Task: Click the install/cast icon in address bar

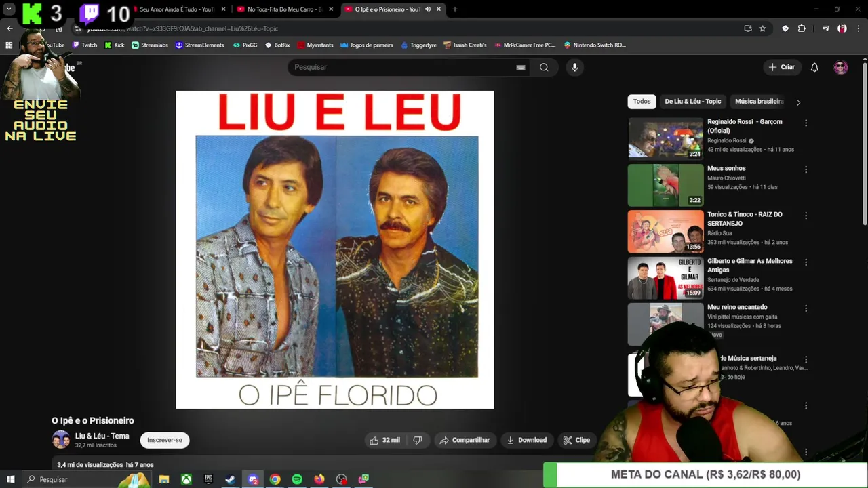Action: click(747, 28)
